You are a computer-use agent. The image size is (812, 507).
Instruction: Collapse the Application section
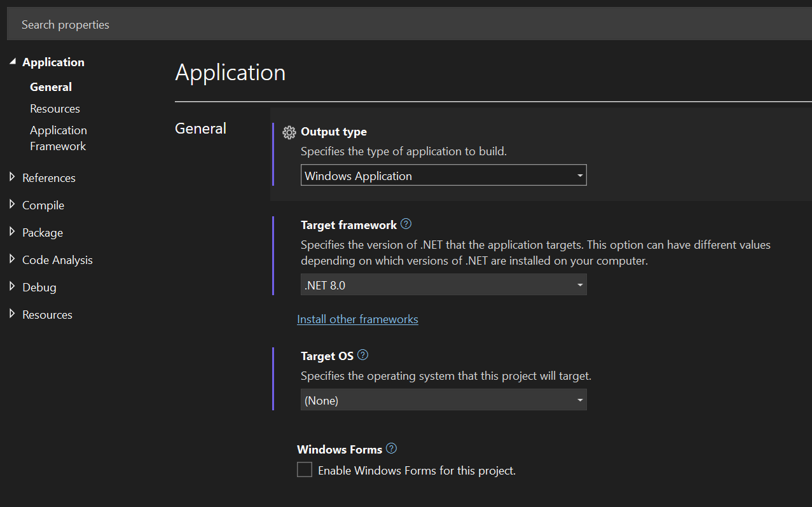pyautogui.click(x=13, y=62)
